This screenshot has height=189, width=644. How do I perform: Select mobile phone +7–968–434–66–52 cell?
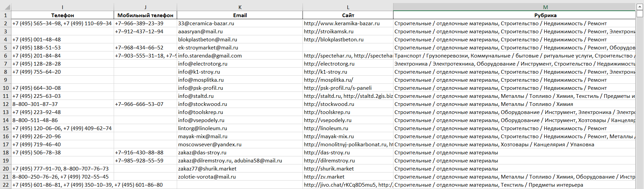click(x=145, y=47)
